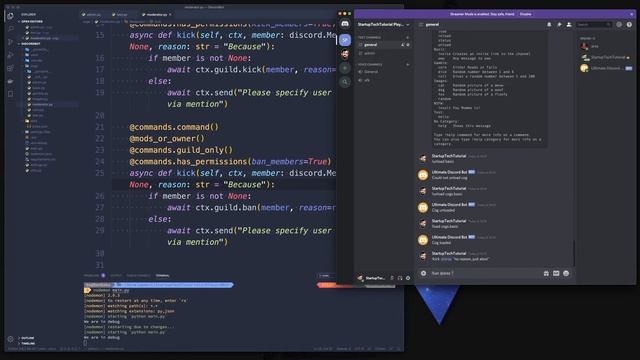Select Ultimate Discord Bot in member list
The image size is (640, 360).
(607, 68)
